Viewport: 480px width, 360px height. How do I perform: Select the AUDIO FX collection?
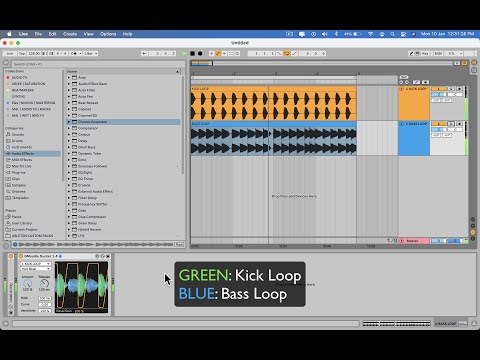(x=19, y=77)
